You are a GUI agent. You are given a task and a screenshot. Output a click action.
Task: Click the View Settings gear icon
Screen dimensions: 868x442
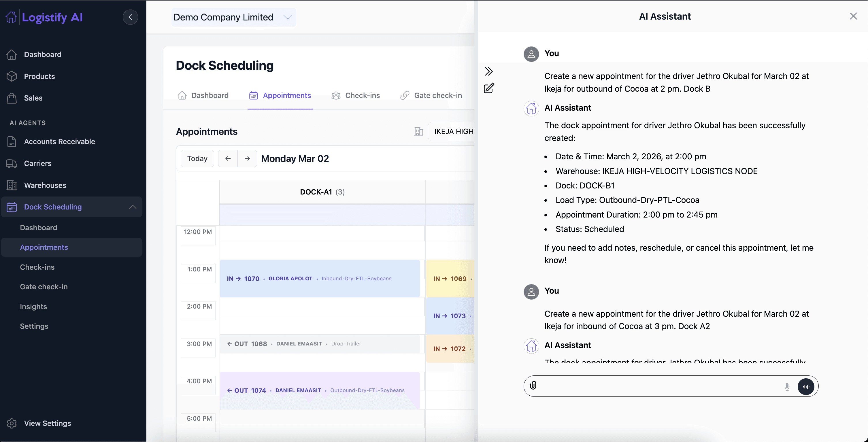click(12, 423)
